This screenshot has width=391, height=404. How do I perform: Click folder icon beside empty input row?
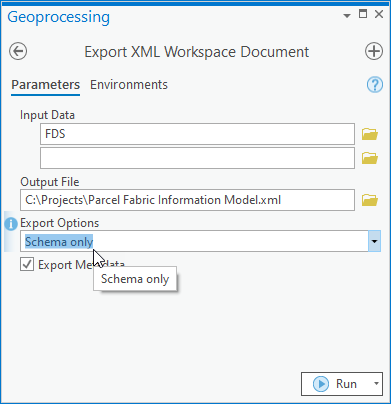point(370,158)
